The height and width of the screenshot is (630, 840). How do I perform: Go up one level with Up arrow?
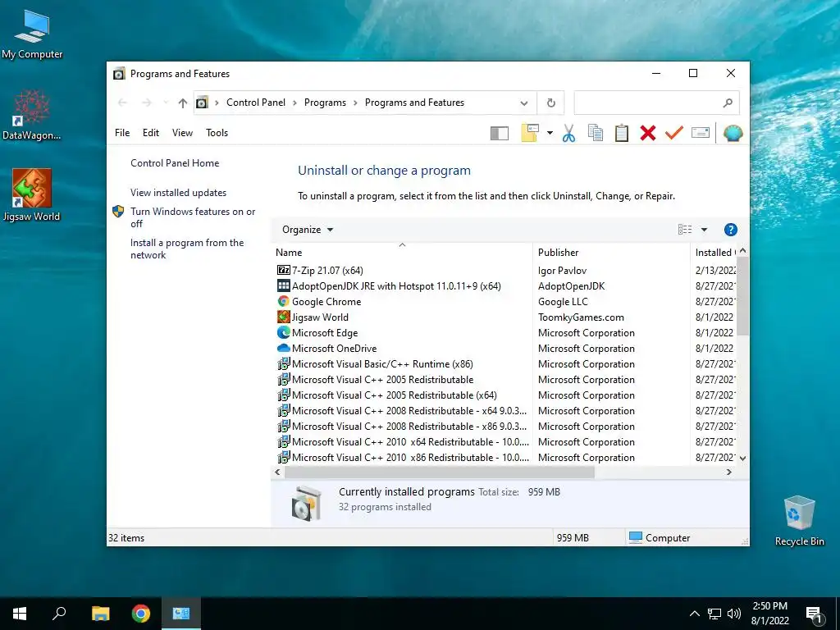coord(183,103)
